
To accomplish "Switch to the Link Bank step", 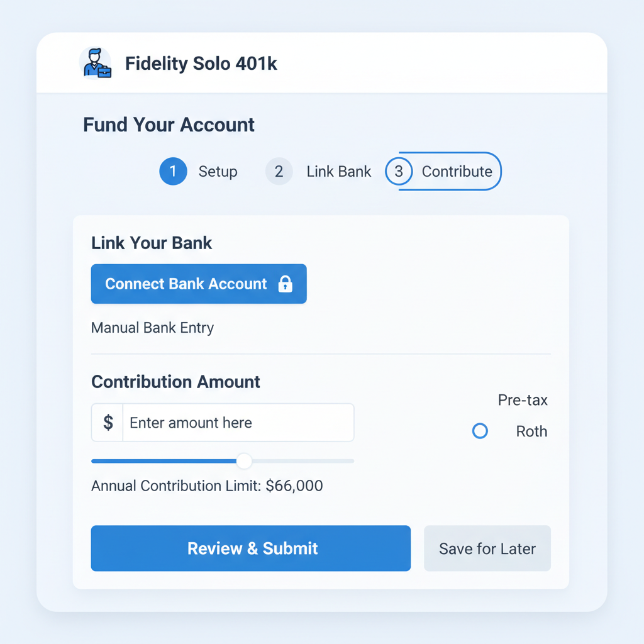I will click(x=339, y=171).
